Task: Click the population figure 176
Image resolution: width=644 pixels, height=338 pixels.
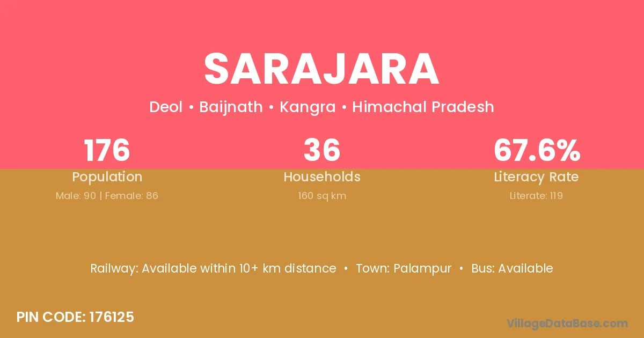Action: click(107, 150)
